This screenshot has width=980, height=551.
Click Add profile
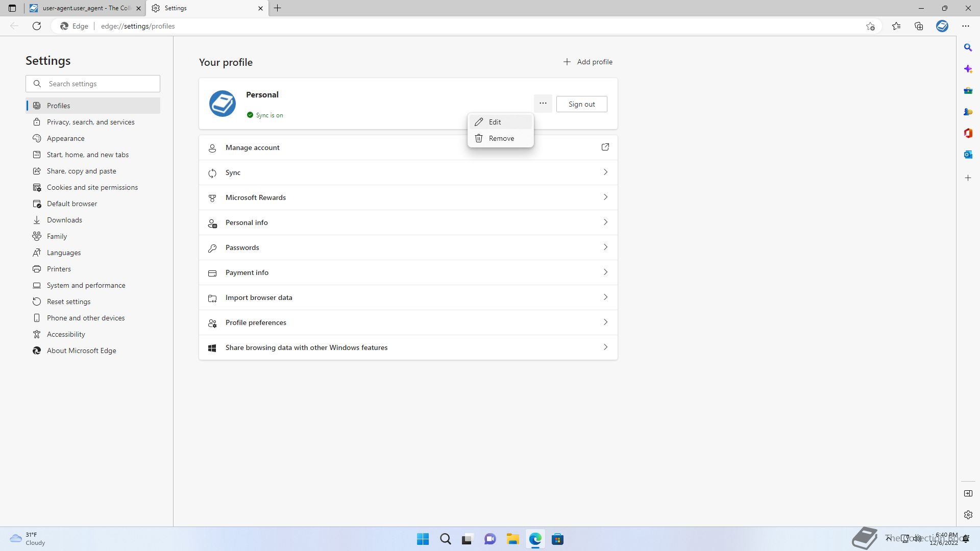[x=587, y=62]
